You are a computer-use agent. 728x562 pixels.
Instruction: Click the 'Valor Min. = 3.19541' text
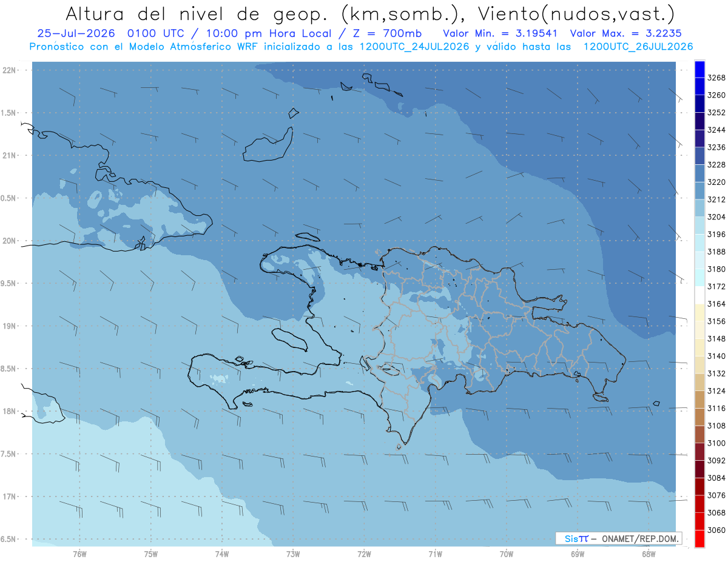pos(499,34)
